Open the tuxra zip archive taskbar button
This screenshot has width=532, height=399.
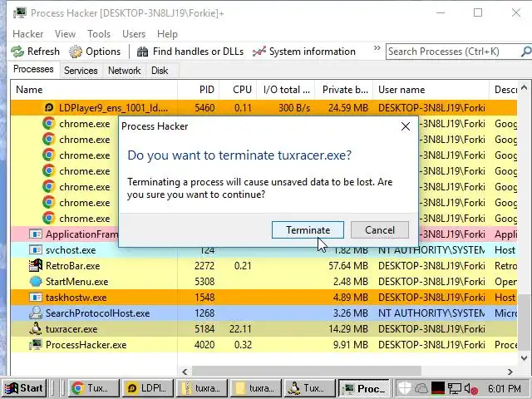[x=201, y=388]
